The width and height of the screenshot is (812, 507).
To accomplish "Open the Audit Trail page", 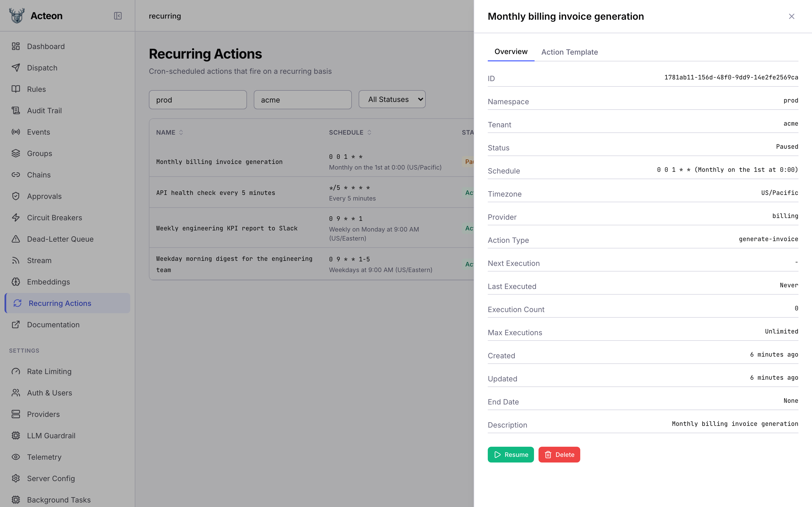I will pos(44,110).
